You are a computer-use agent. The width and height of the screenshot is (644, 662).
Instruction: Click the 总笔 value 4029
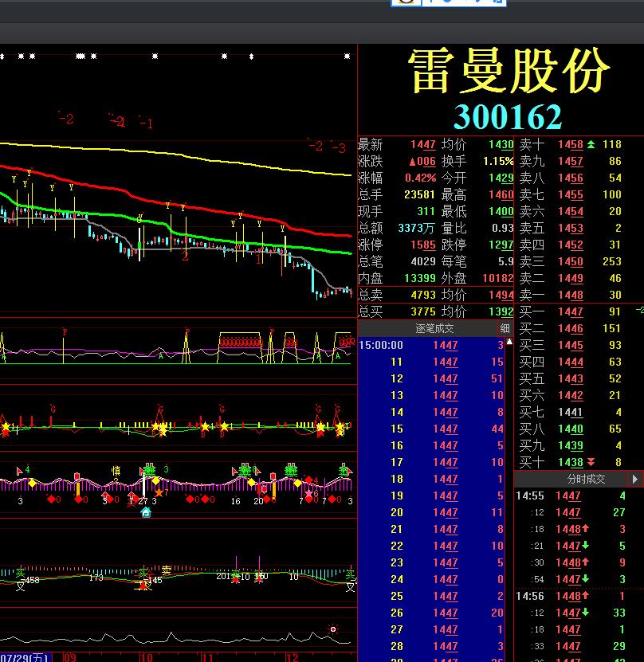[422, 261]
